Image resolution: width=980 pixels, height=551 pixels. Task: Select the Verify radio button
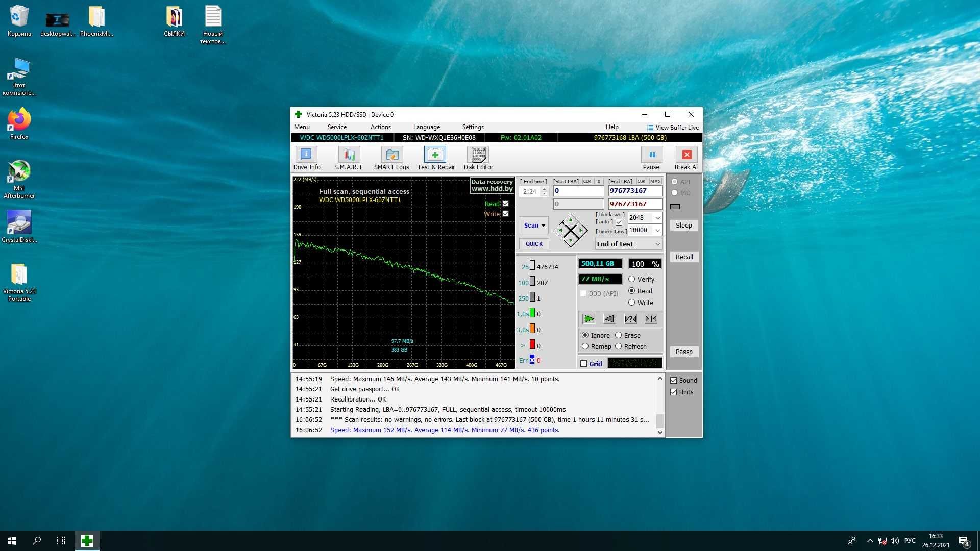click(631, 279)
